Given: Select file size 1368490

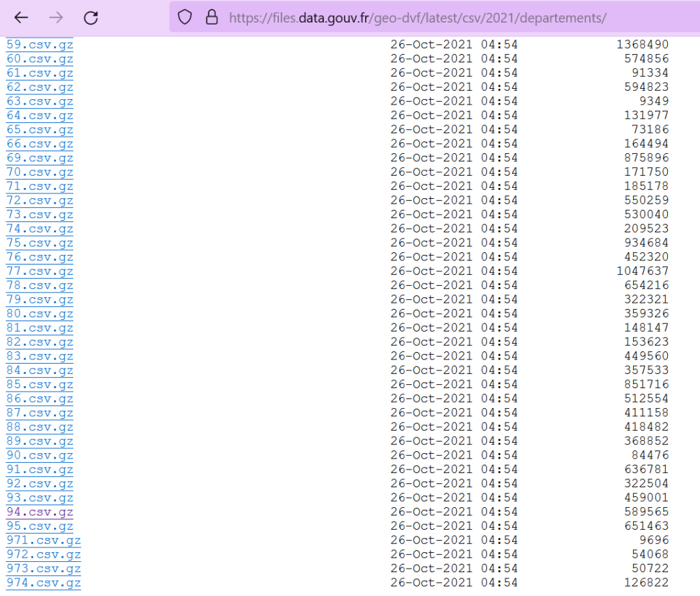Looking at the screenshot, I should pyautogui.click(x=643, y=44).
